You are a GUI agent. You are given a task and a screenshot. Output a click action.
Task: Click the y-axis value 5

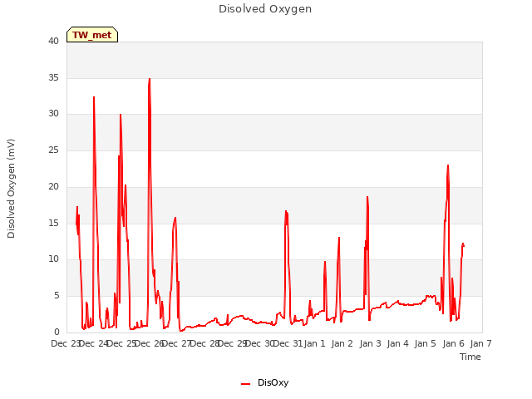pyautogui.click(x=57, y=296)
